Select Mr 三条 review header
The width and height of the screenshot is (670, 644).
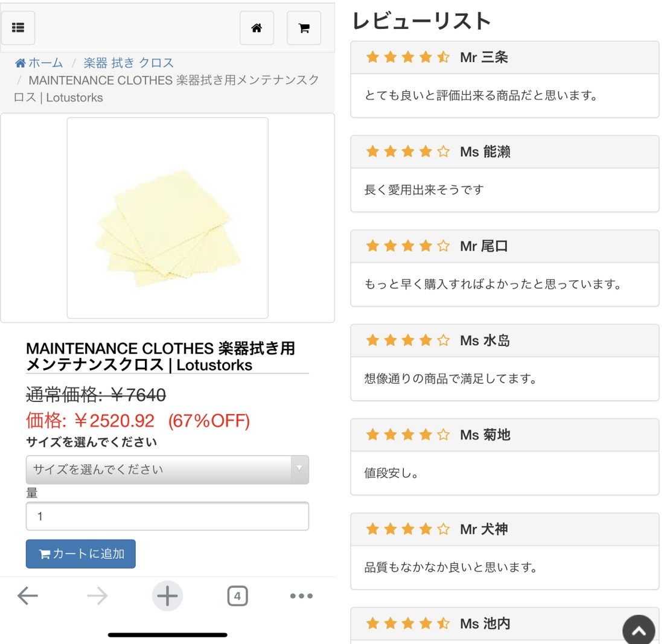click(505, 57)
